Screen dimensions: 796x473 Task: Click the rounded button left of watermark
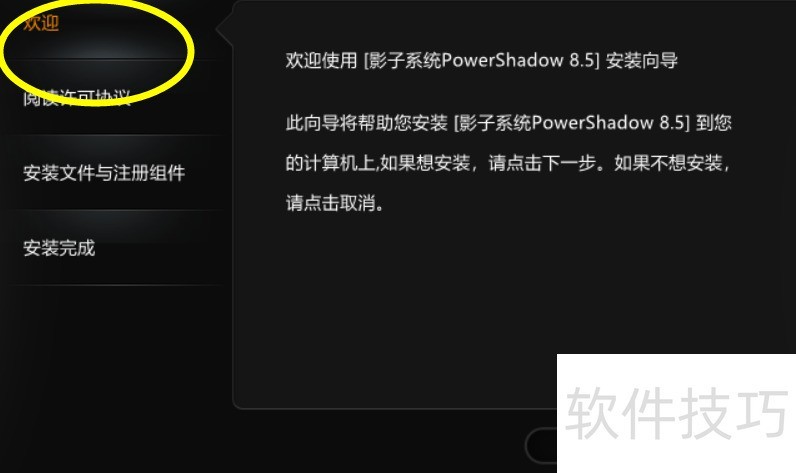tap(541, 446)
